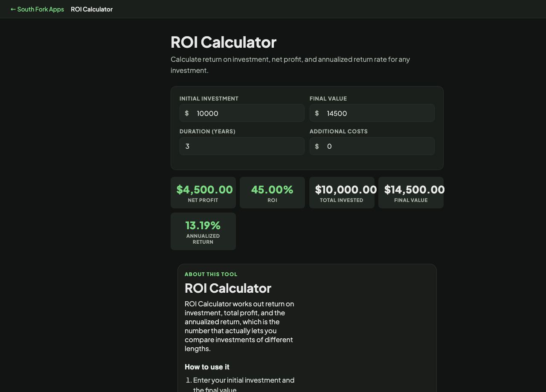
Task: Click the main ROI Calculator page heading
Action: tap(224, 42)
